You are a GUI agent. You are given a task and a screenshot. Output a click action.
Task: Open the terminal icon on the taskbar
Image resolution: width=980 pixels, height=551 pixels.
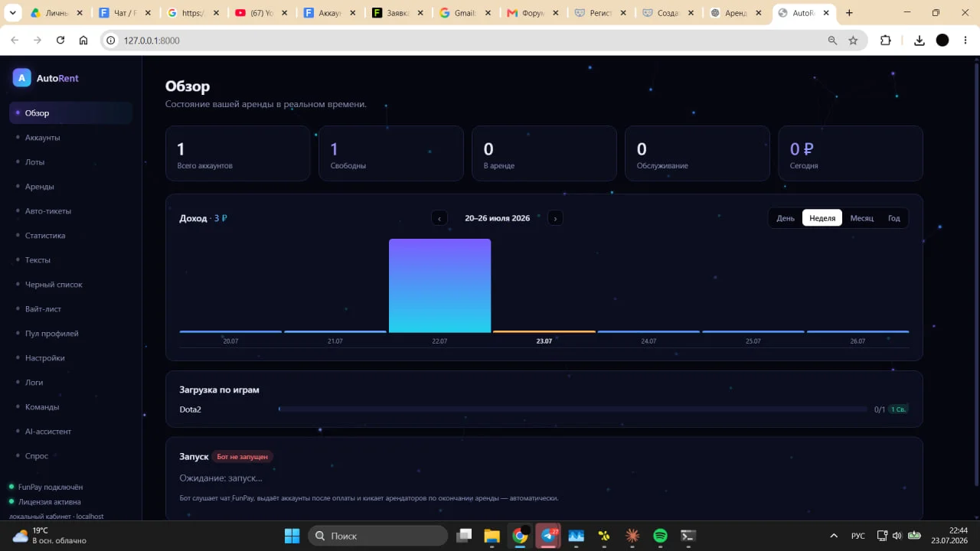point(688,536)
